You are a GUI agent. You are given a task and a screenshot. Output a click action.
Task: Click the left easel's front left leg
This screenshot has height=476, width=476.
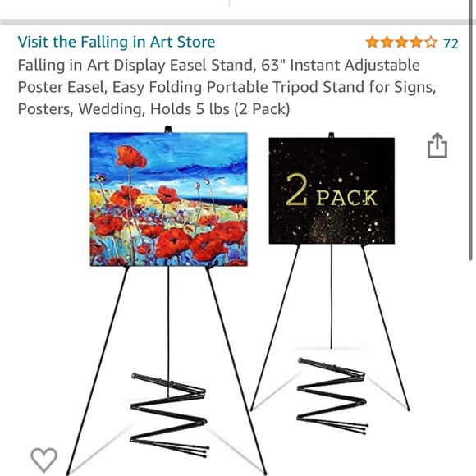click(97, 370)
